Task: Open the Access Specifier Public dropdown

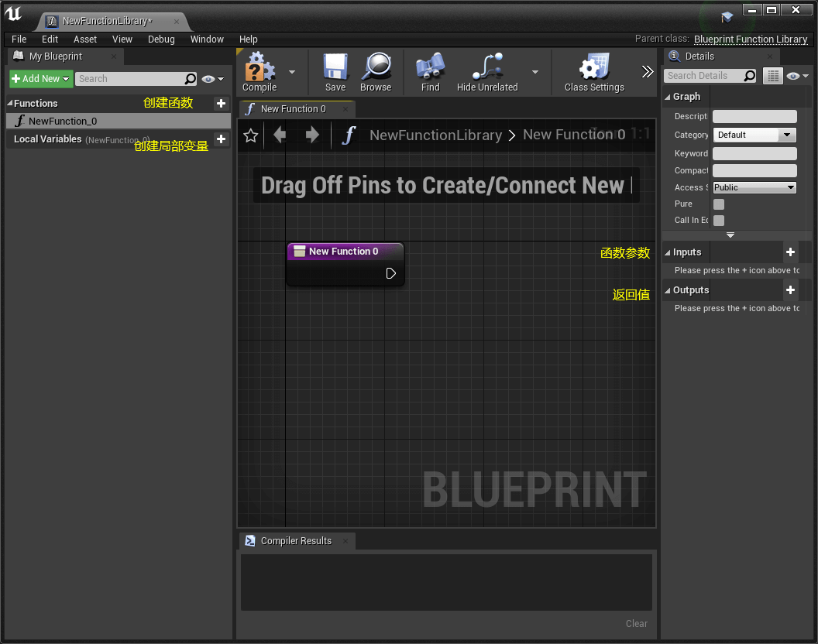Action: 754,187
